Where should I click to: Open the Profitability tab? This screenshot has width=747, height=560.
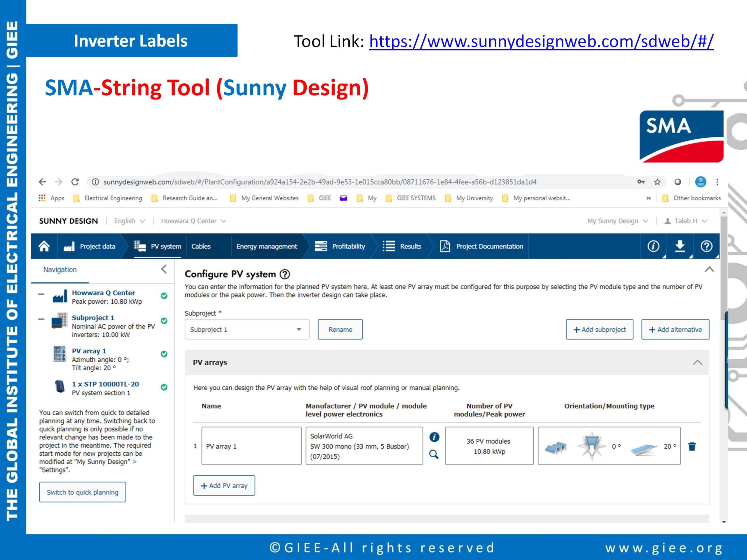340,246
